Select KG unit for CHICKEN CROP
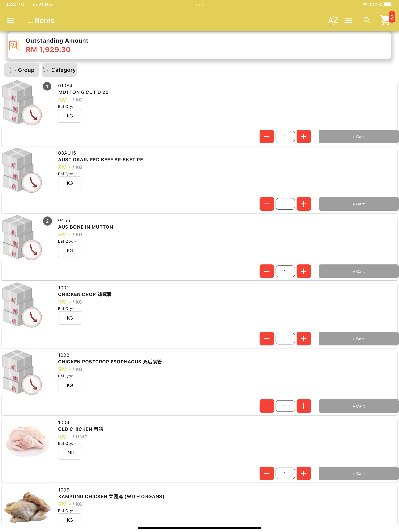Viewport: 399px width, 532px height. click(x=70, y=318)
